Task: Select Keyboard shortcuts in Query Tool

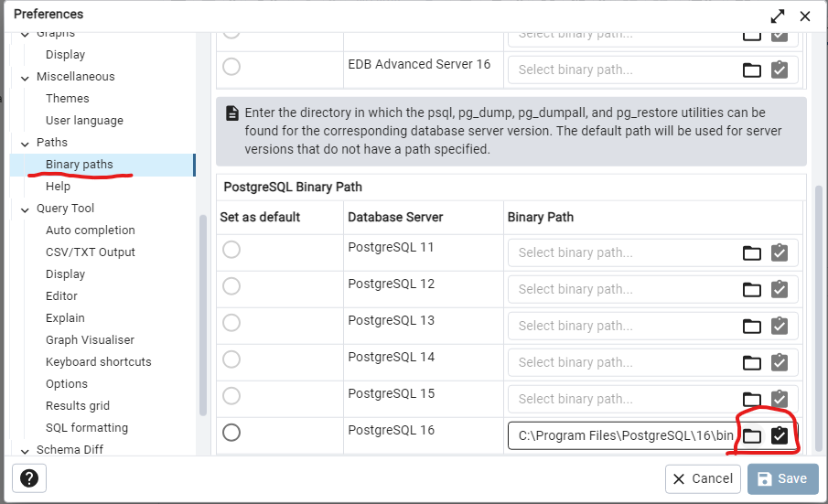Action: tap(98, 362)
